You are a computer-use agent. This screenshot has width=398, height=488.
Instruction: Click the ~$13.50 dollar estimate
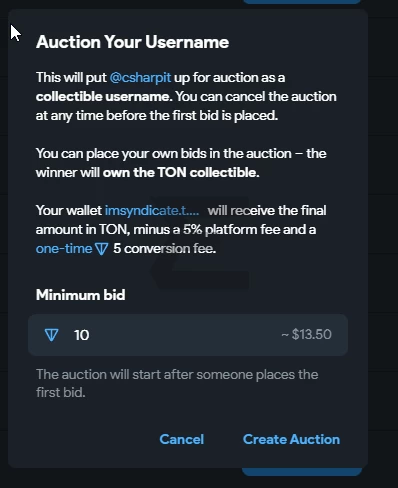[x=307, y=334]
